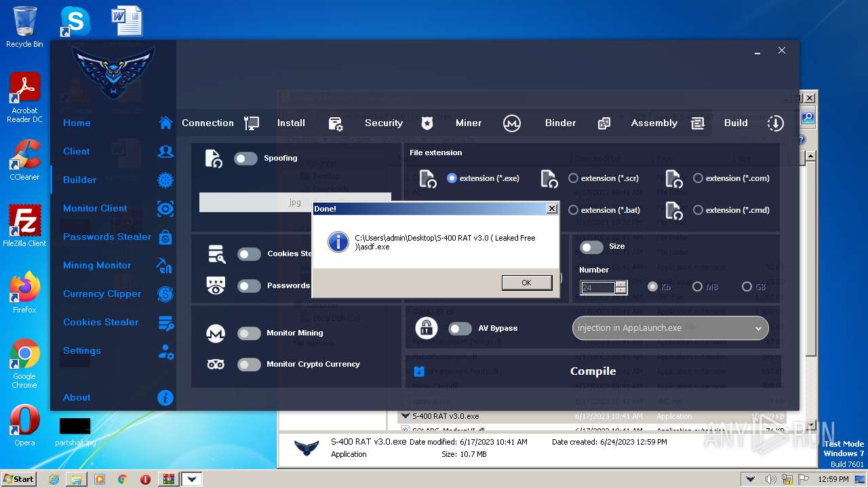
Task: Click OK in the Done dialog
Action: (526, 283)
